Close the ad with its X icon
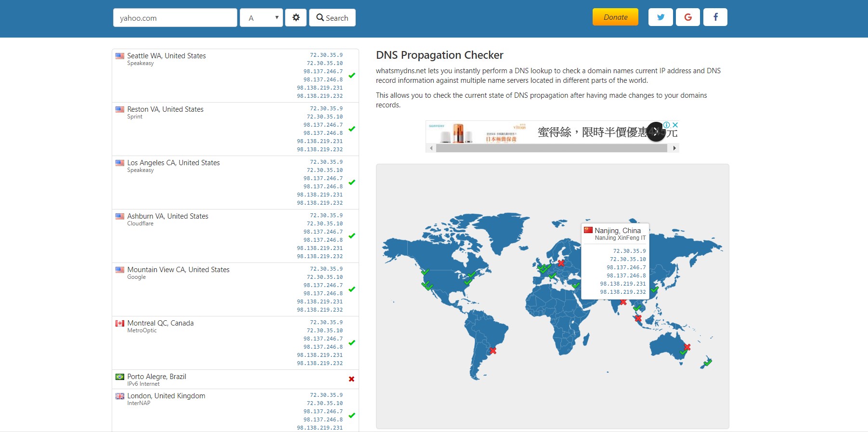The width and height of the screenshot is (868, 432). coord(675,125)
